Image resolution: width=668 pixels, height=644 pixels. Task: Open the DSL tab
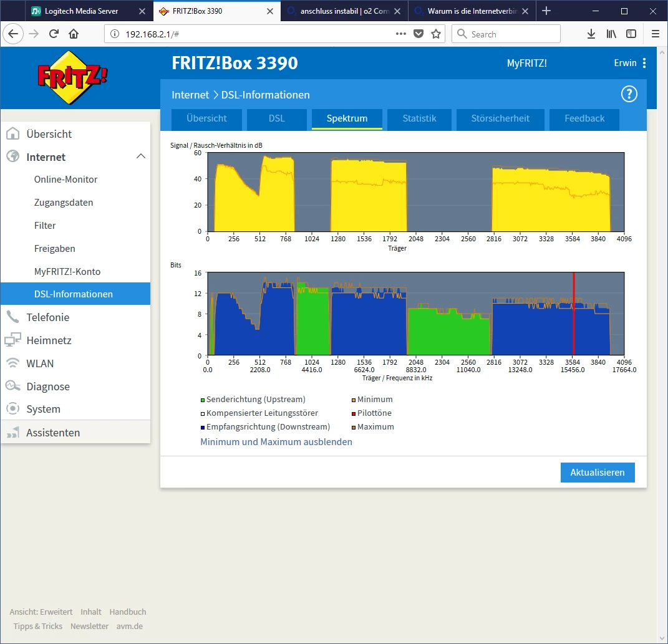pos(276,119)
